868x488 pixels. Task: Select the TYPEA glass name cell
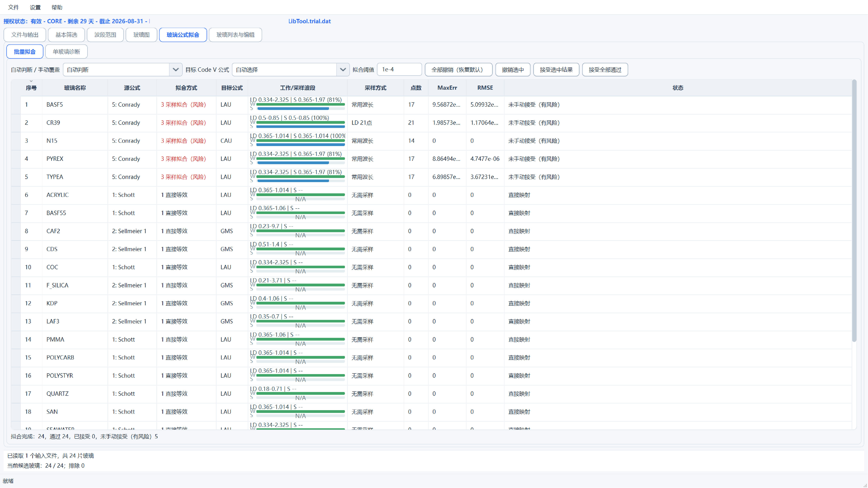point(75,177)
